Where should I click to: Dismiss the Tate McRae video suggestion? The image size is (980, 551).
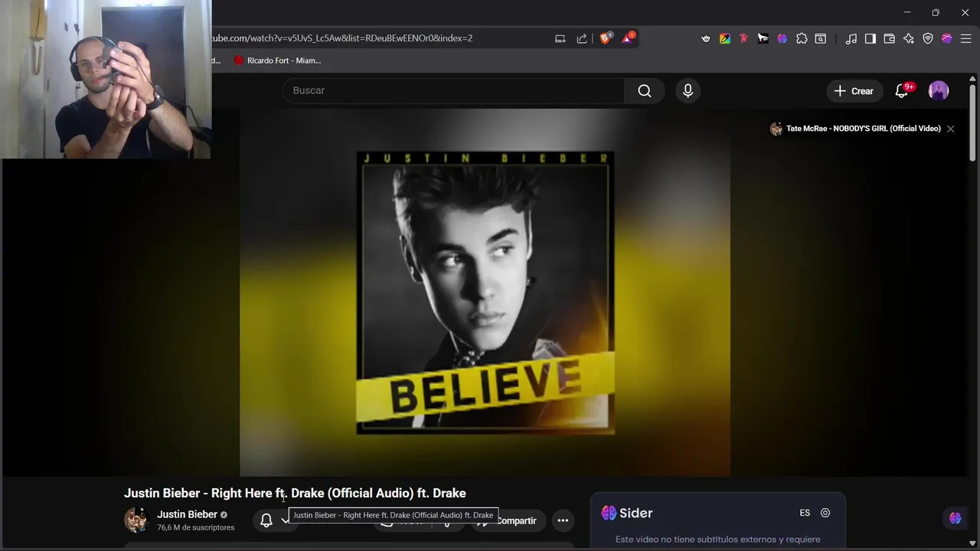coord(950,129)
